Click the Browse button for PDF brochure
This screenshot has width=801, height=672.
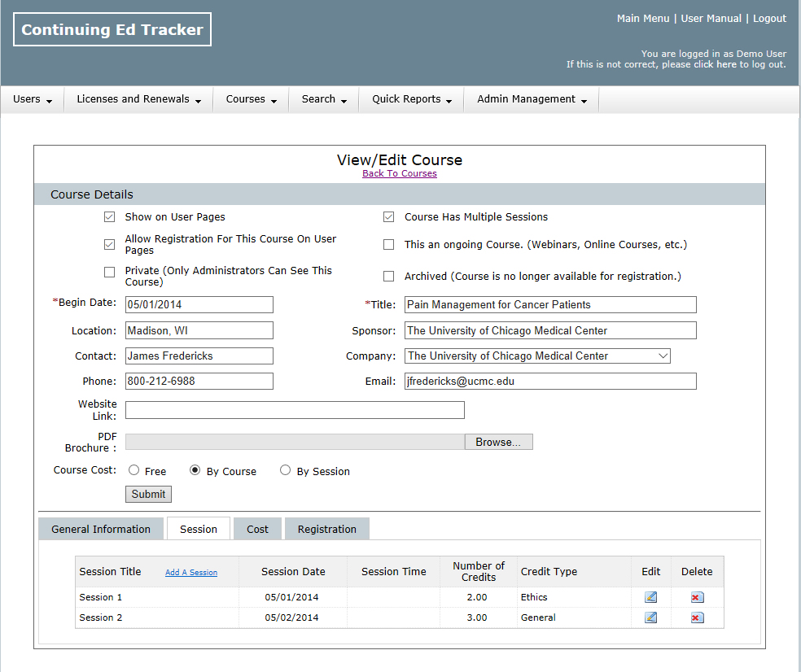[498, 442]
